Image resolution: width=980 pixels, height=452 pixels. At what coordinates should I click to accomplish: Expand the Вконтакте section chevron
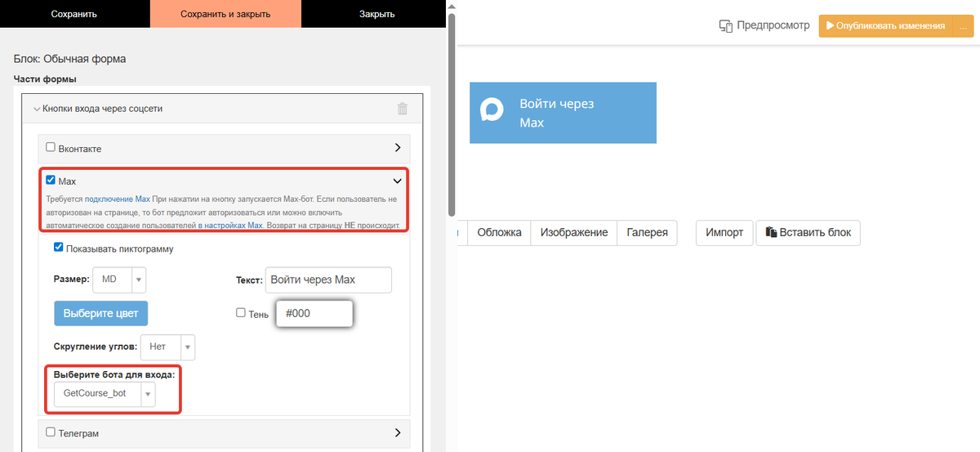click(x=397, y=148)
